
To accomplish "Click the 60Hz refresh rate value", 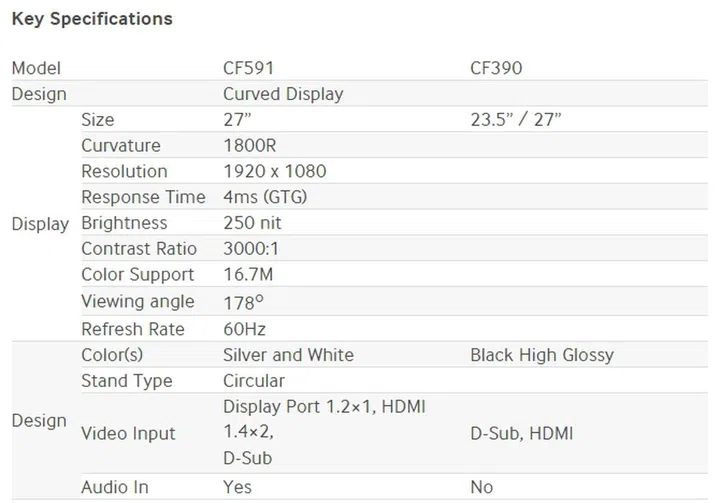I will pyautogui.click(x=244, y=328).
